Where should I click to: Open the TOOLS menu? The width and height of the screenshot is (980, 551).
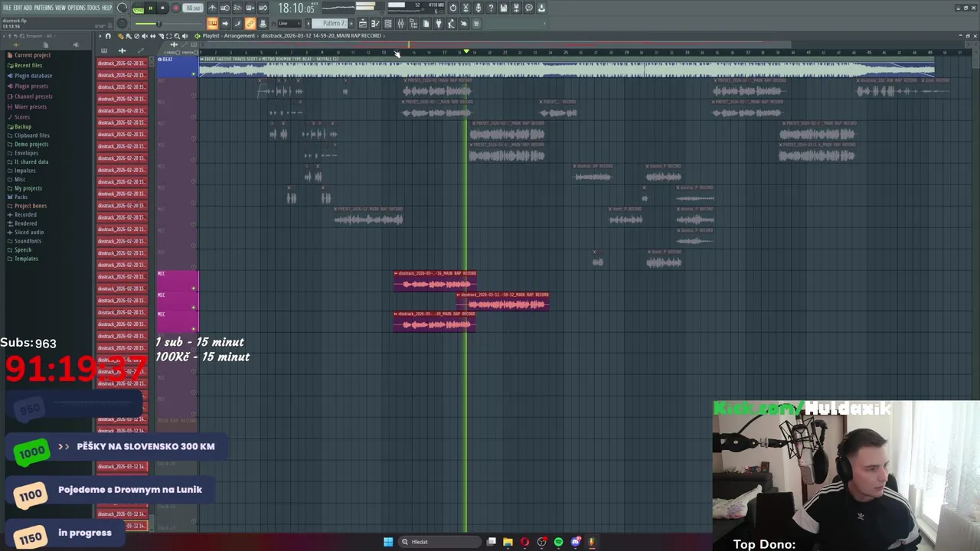click(x=93, y=8)
